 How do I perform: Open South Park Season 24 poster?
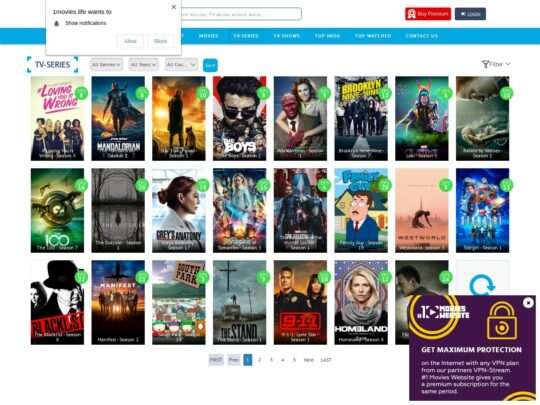179,302
